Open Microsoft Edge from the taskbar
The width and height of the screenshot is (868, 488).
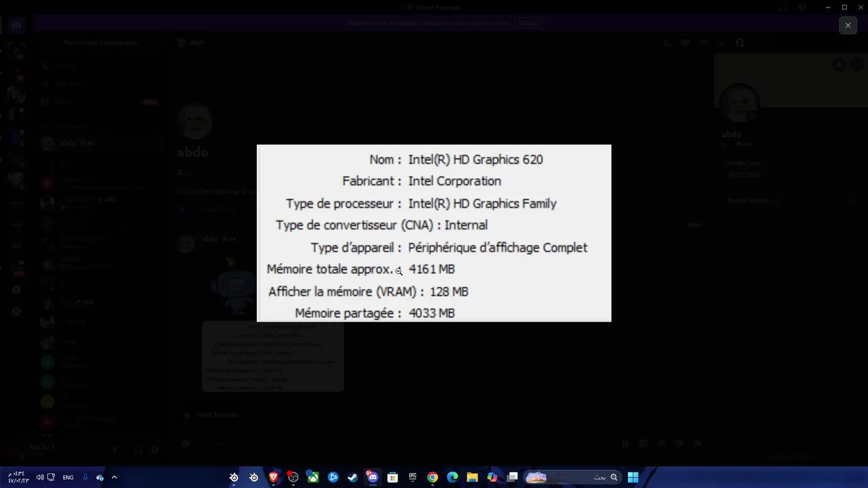pos(452,477)
